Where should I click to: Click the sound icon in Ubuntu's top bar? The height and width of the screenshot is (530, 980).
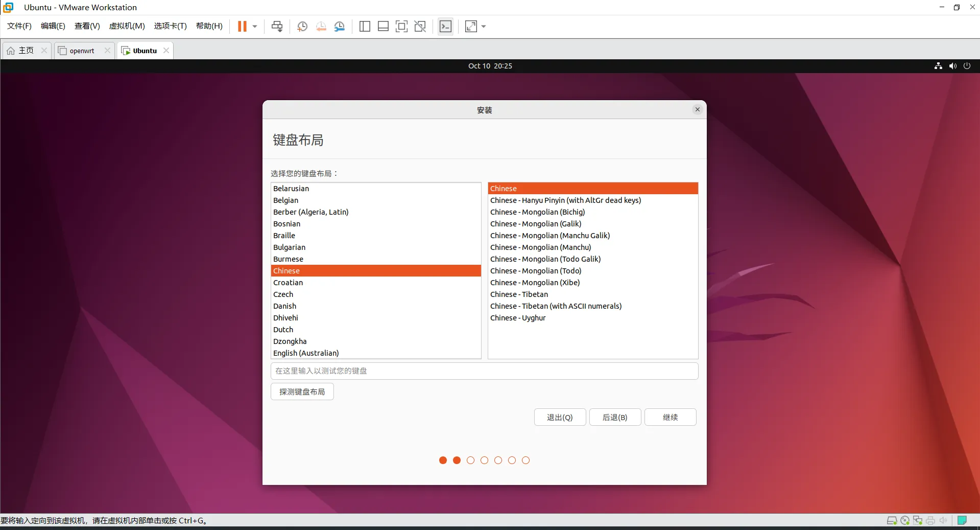(952, 65)
